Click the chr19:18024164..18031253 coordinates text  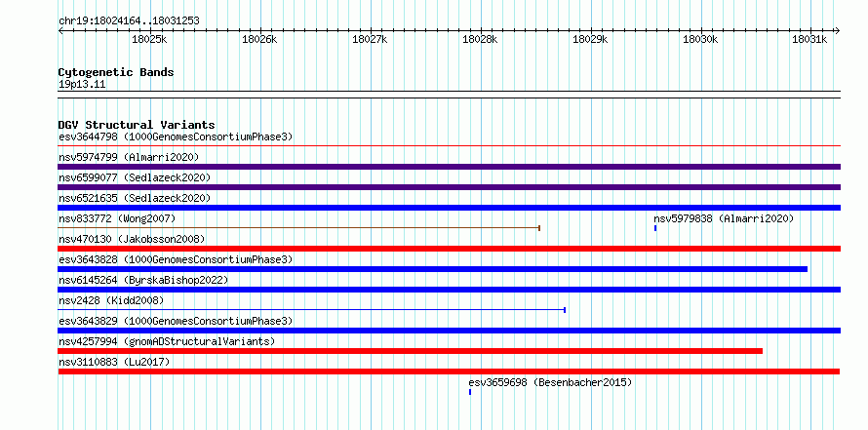coord(129,21)
